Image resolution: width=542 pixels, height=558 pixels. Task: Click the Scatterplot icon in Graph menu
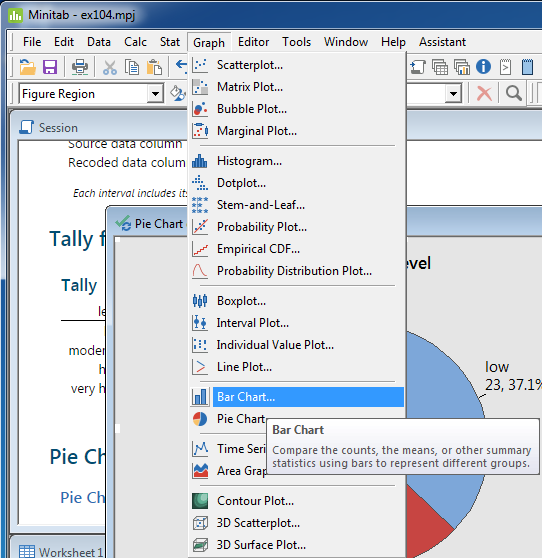click(200, 65)
